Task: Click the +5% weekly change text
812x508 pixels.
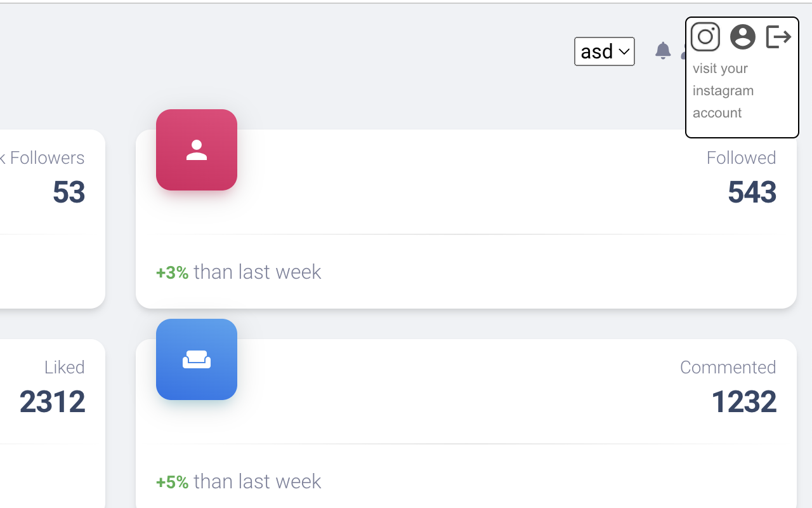Action: pyautogui.click(x=172, y=482)
